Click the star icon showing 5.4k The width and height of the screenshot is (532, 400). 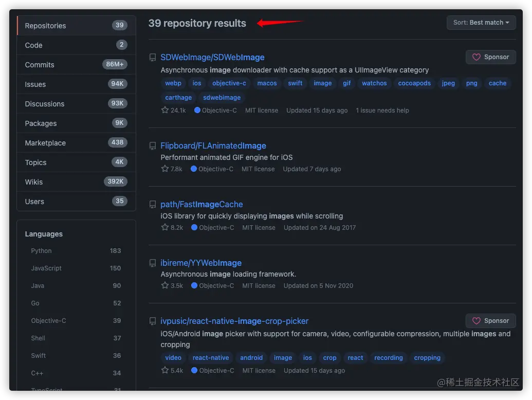pyautogui.click(x=165, y=370)
